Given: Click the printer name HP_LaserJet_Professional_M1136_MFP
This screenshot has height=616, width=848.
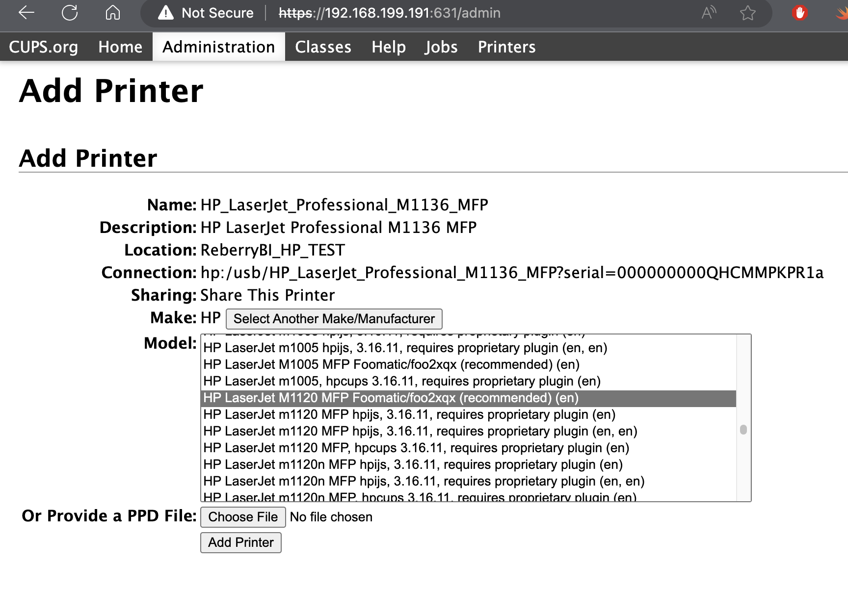Looking at the screenshot, I should [344, 205].
